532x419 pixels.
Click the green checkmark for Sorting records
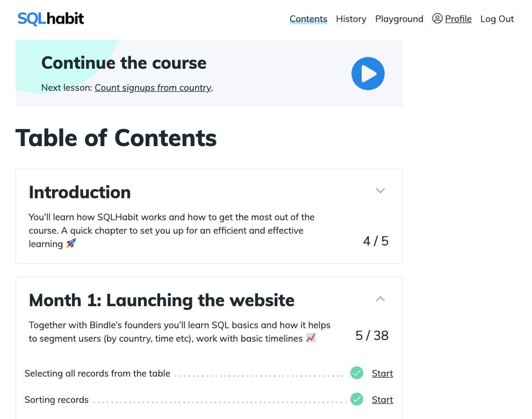tap(357, 399)
